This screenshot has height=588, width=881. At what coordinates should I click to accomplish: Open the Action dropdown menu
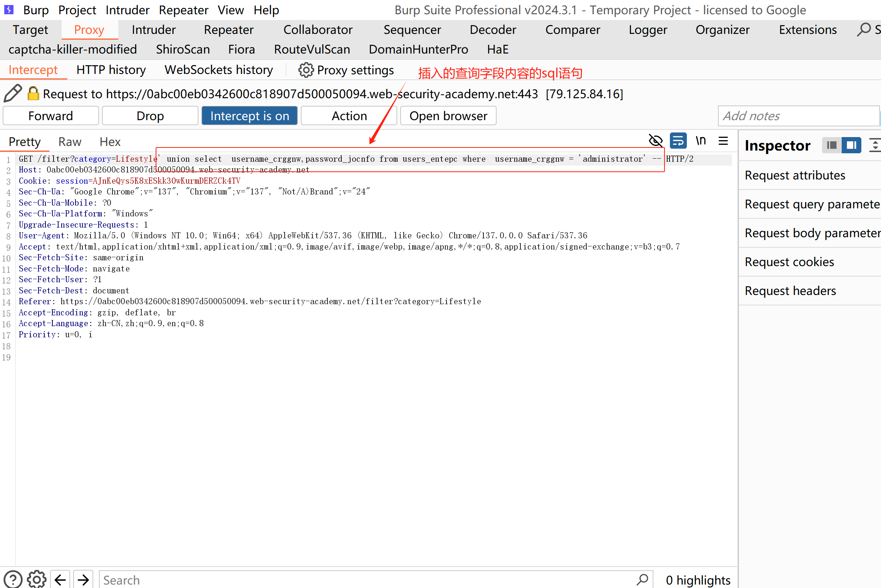[x=349, y=116]
